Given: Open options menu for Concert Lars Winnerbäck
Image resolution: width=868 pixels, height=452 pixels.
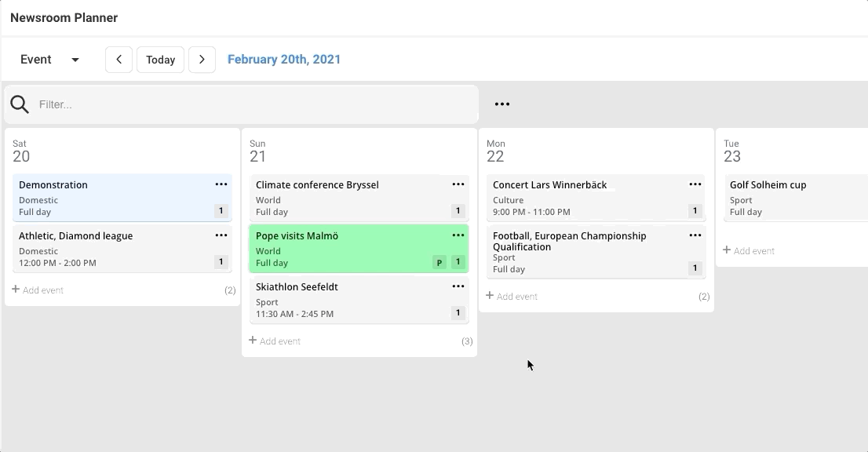Looking at the screenshot, I should click(x=695, y=184).
